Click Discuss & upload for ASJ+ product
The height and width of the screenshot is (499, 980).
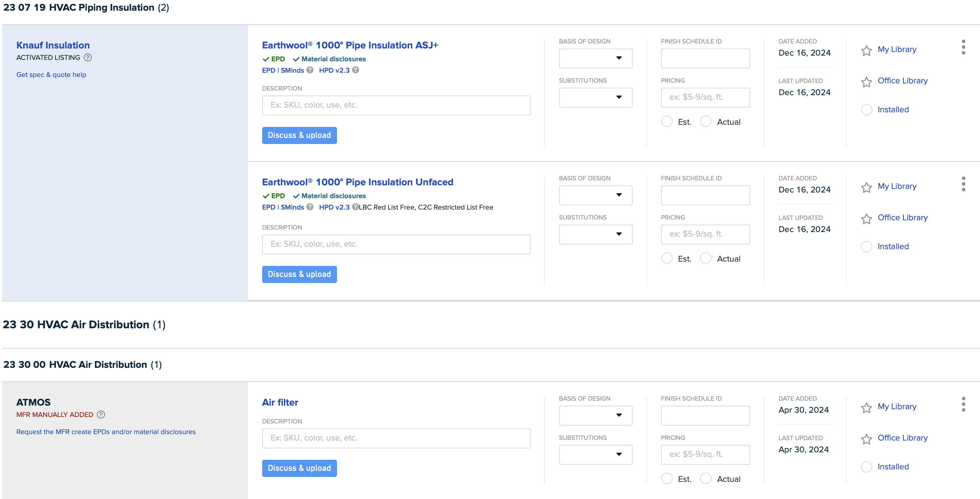[x=299, y=135]
